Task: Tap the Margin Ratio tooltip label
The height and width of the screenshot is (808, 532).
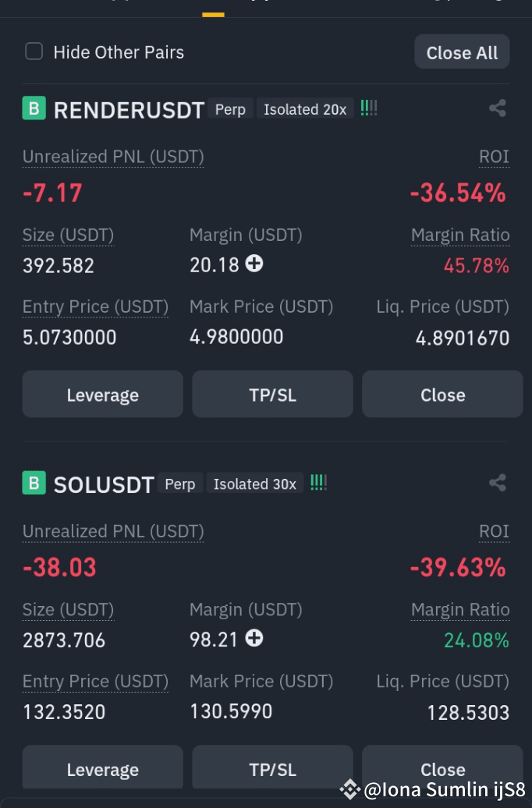Action: (x=460, y=235)
